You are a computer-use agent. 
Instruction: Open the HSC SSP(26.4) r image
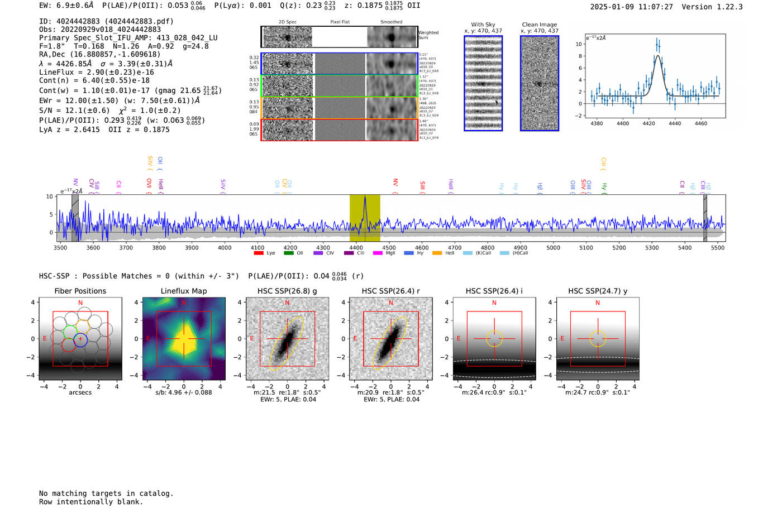pos(390,338)
